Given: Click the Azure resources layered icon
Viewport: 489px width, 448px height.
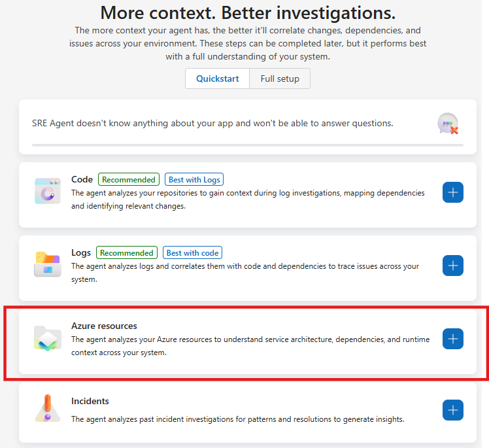Looking at the screenshot, I should point(47,338).
